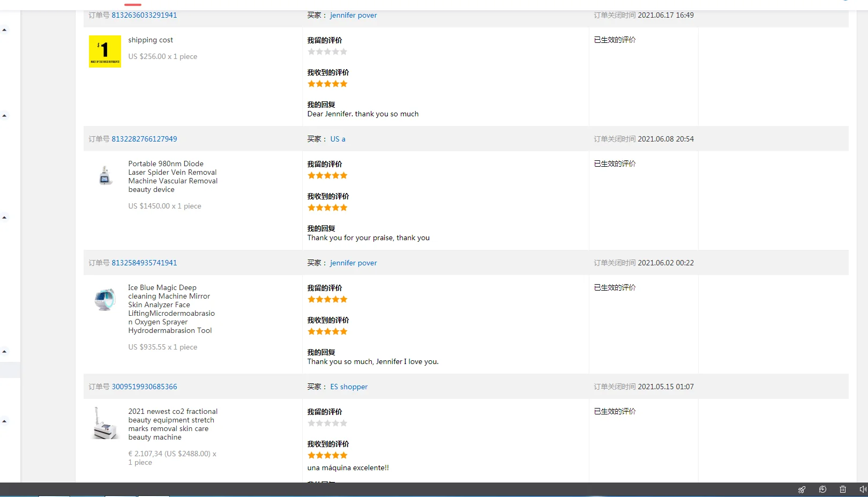View buyer profile "US a"
The height and width of the screenshot is (497, 868).
tap(338, 139)
